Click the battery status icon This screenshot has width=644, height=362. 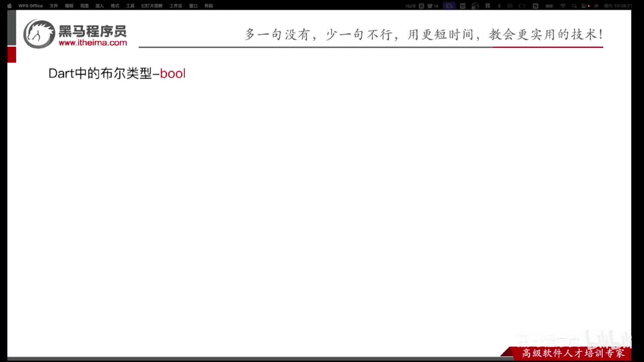[x=549, y=6]
